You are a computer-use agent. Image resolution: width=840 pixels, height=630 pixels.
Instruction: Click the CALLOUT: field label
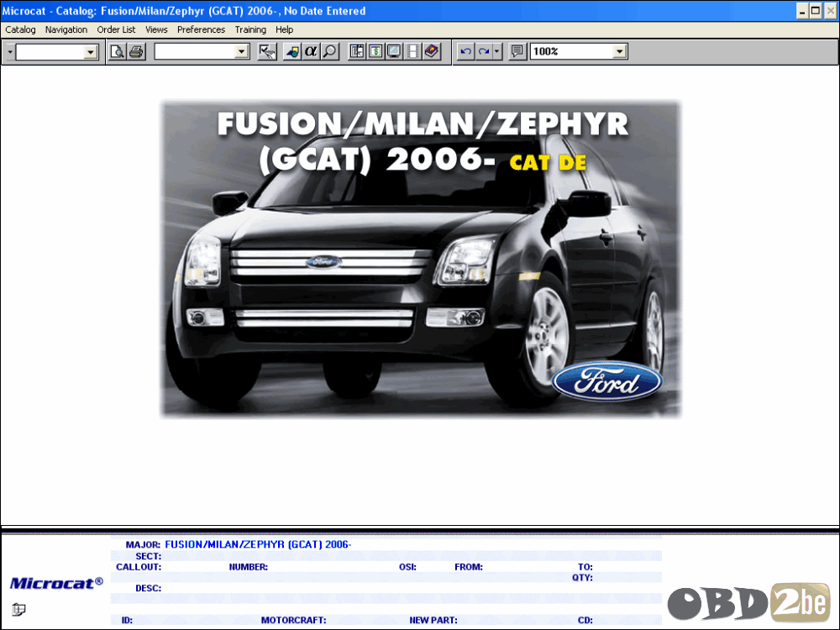[x=139, y=567]
